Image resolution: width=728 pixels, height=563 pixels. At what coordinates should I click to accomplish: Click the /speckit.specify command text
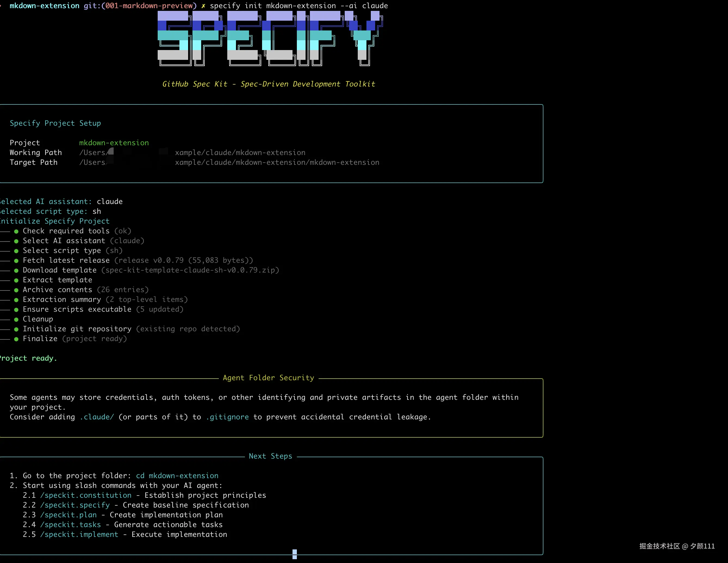pos(75,505)
